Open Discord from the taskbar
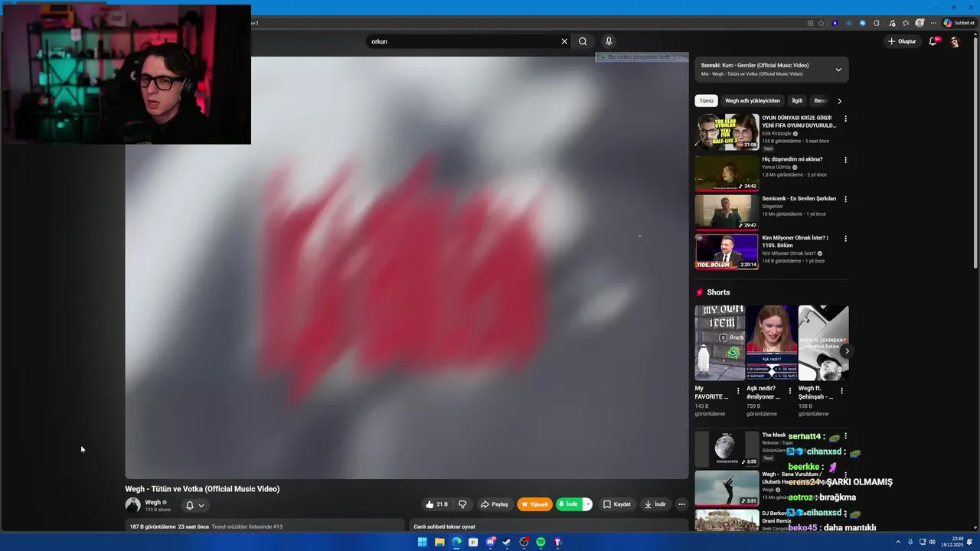 click(490, 542)
